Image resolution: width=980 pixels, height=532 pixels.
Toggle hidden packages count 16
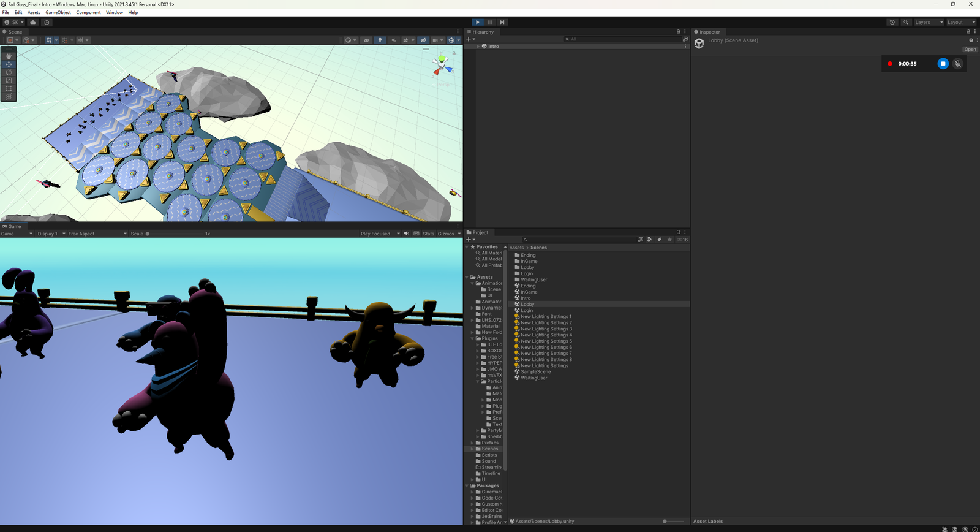tap(682, 240)
